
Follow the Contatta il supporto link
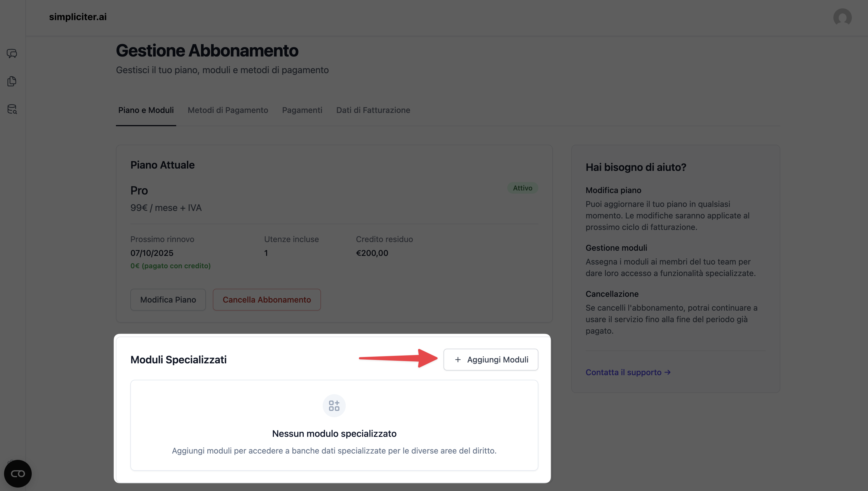[x=623, y=372]
